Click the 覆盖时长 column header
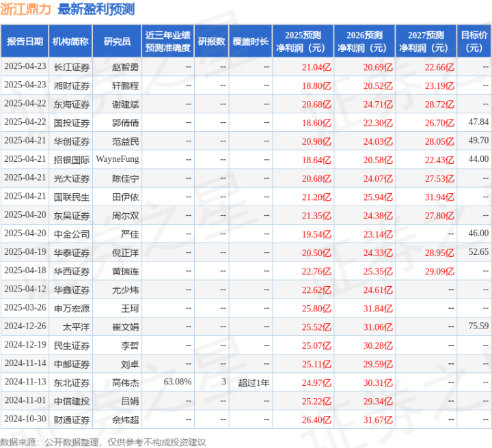 point(250,42)
